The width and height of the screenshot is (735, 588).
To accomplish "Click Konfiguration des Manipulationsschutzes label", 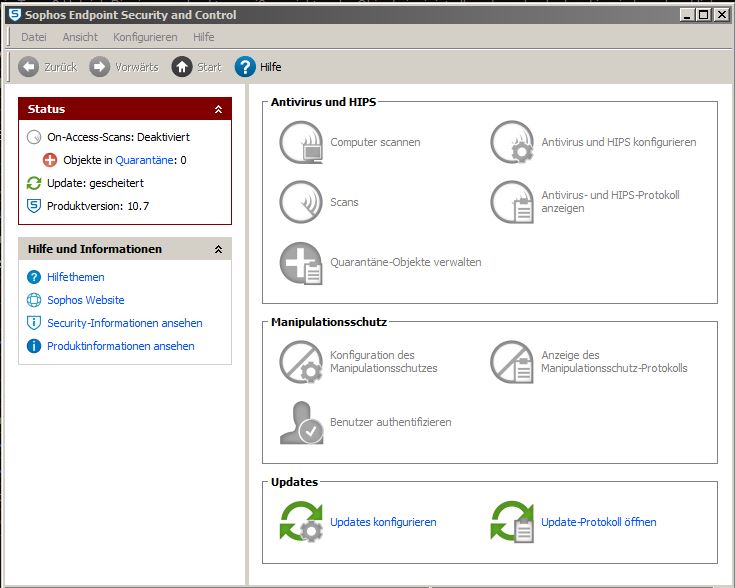I will [384, 362].
